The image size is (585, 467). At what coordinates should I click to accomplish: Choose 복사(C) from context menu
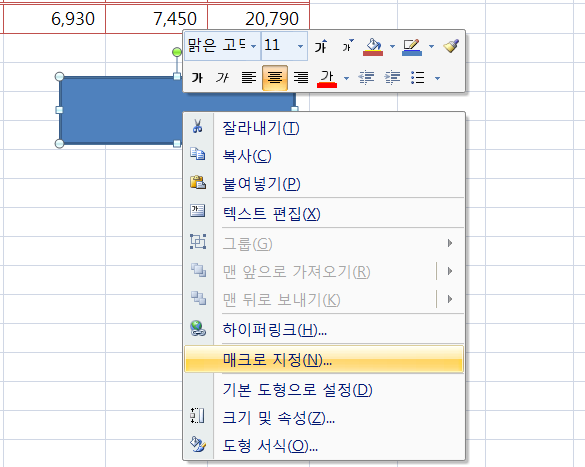tap(324, 156)
